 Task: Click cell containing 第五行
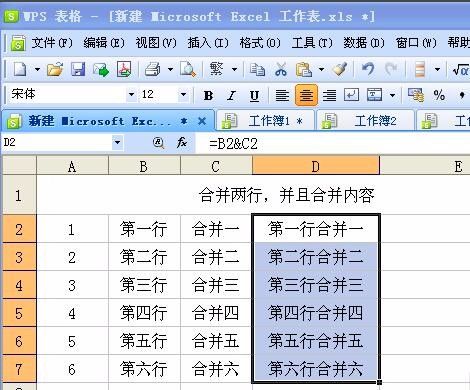pyautogui.click(x=144, y=341)
